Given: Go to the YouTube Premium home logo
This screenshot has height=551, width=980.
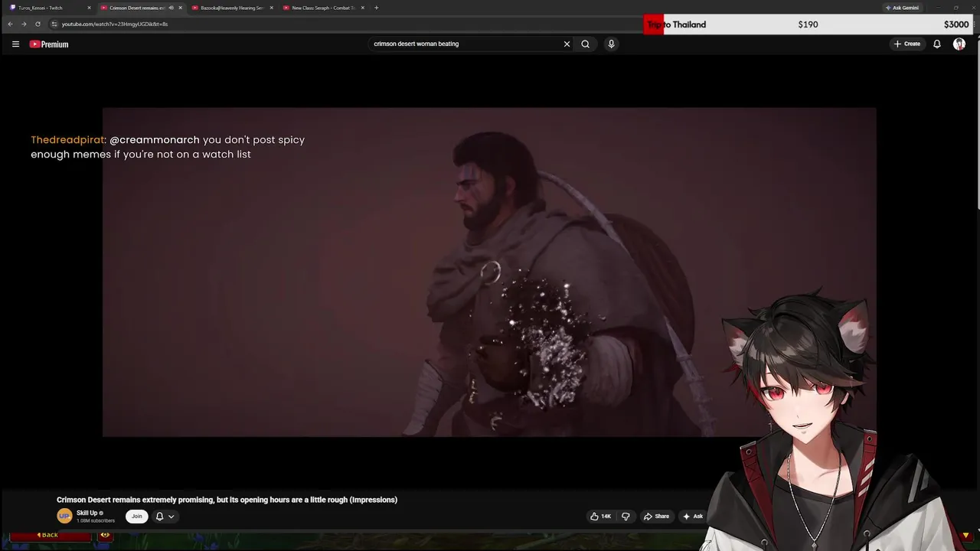Looking at the screenshot, I should coord(49,44).
